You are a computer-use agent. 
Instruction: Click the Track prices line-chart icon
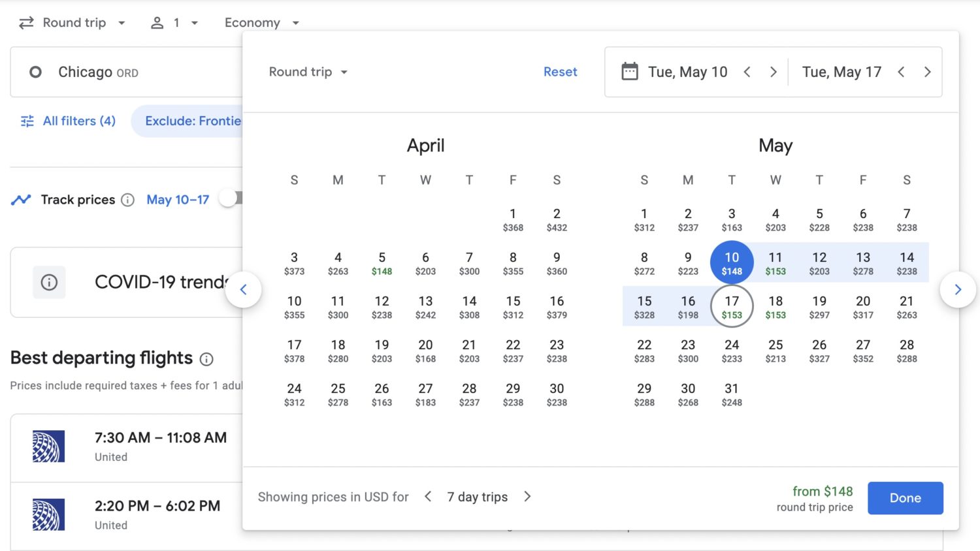[21, 199]
